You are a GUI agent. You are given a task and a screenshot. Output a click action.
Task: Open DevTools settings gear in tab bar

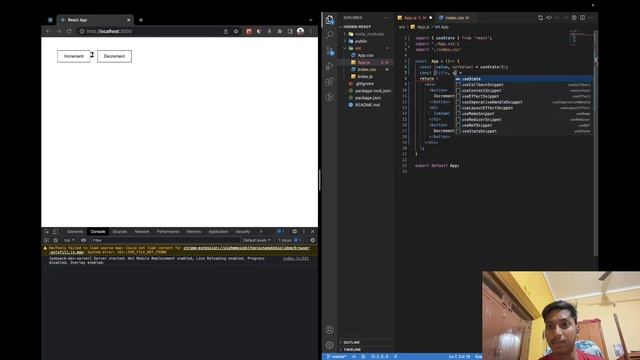click(x=294, y=231)
